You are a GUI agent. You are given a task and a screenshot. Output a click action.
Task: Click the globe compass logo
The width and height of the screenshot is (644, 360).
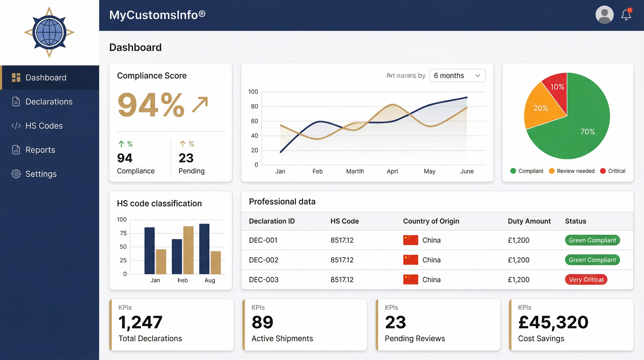[x=49, y=32]
